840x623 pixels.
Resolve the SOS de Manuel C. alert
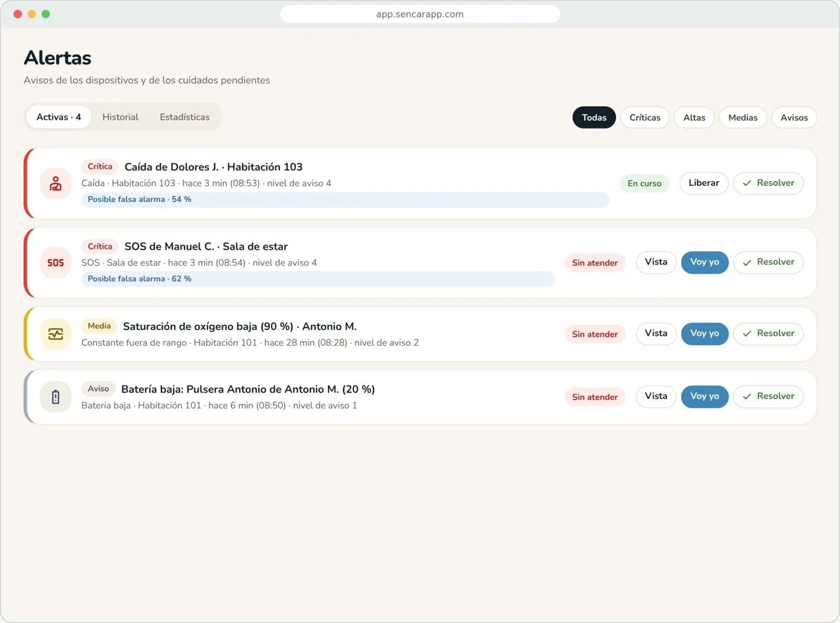click(x=768, y=262)
